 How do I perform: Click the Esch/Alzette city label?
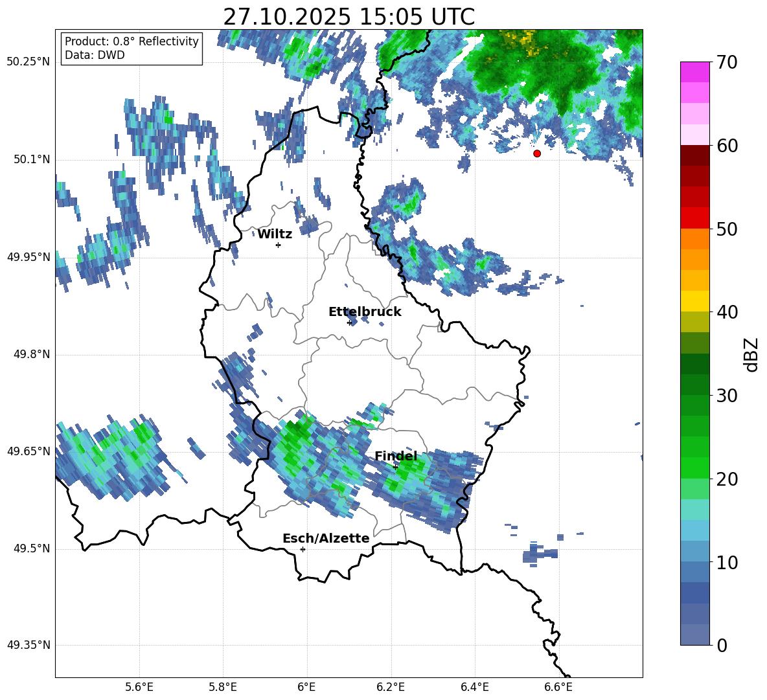pyautogui.click(x=326, y=538)
